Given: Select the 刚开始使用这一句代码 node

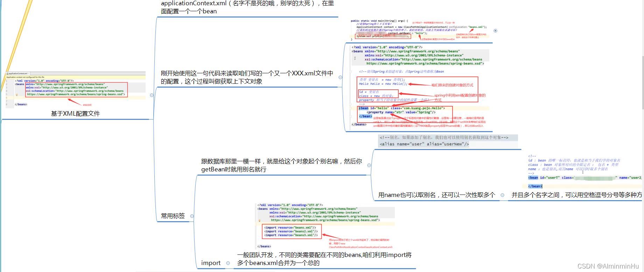Looking at the screenshot, I should coord(247,77).
